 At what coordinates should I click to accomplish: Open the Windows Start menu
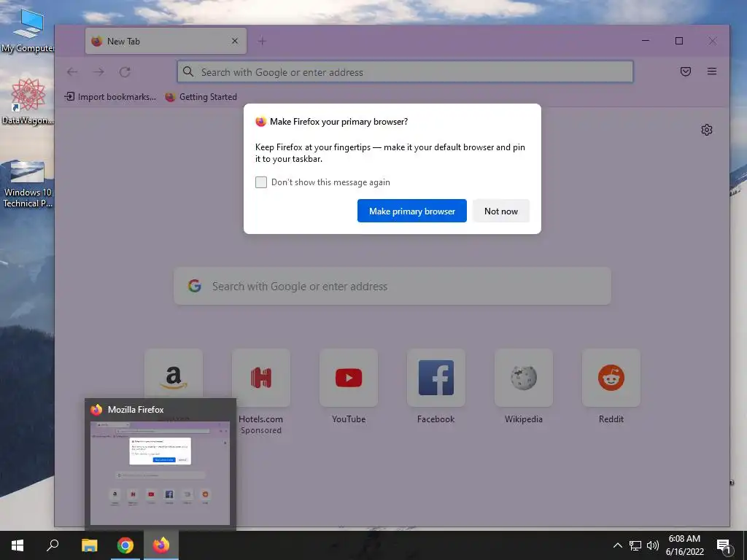tap(18, 545)
